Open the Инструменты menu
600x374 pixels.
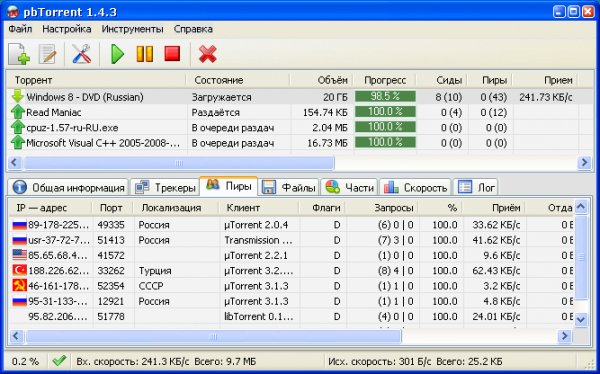132,29
